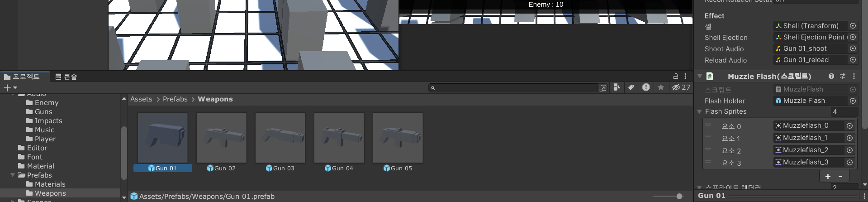The width and height of the screenshot is (868, 202).
Task: Select the Gun 02 prefab thumbnail
Action: [x=222, y=138]
